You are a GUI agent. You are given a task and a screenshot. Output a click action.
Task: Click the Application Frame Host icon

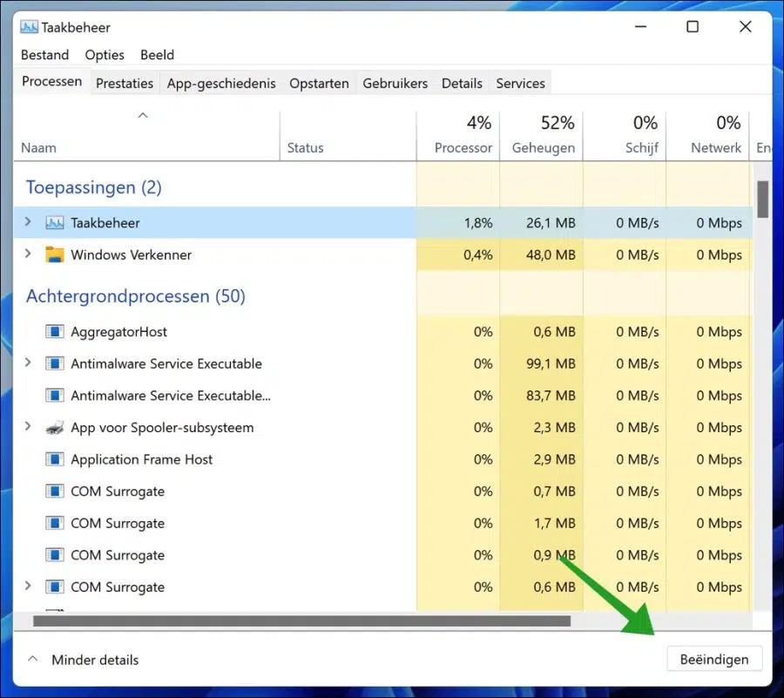pos(55,459)
